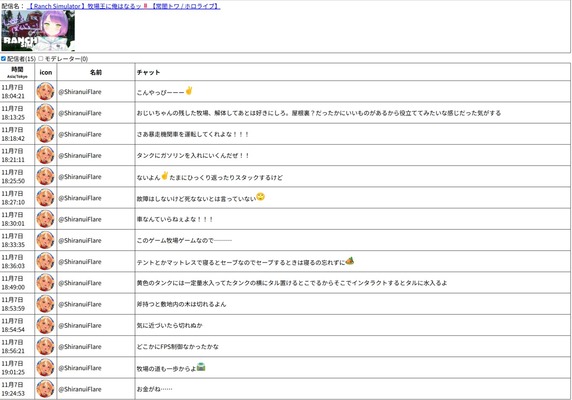Click the victory hand emoji after こんやっぴーーー
The width and height of the screenshot is (572, 400).
click(x=189, y=90)
